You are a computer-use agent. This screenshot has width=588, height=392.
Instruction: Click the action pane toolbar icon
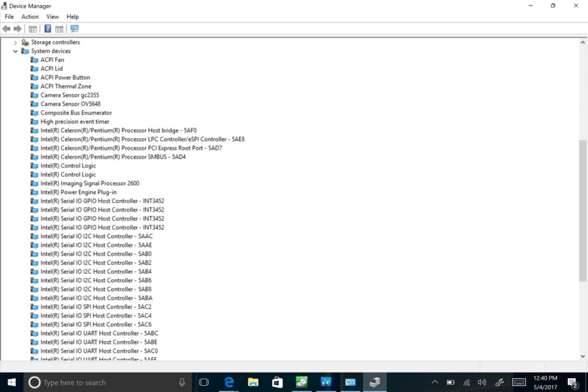(59, 29)
